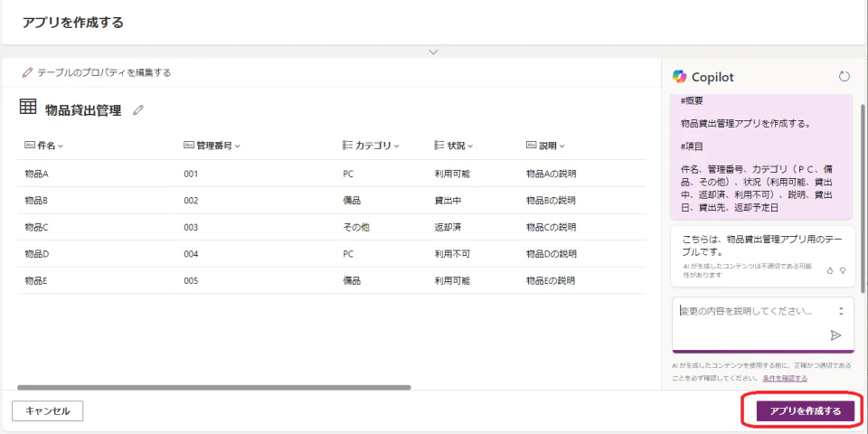The width and height of the screenshot is (868, 434).
Task: Click the 物品Aの説明 cell
Action: click(552, 174)
